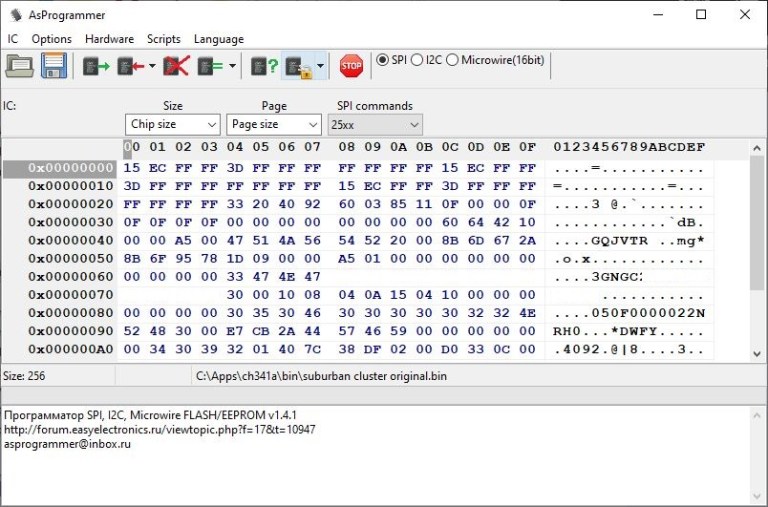Click the 00 column header in hex view

point(131,146)
